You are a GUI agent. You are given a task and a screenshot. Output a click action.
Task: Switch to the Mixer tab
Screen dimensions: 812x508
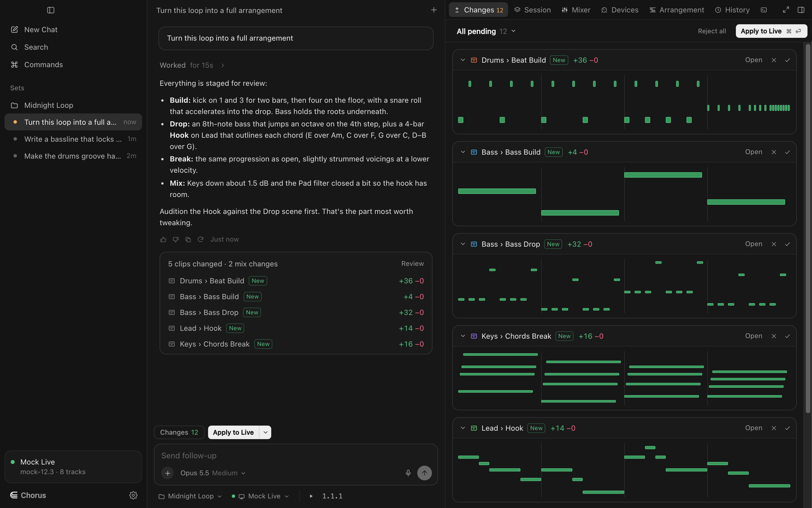(576, 10)
